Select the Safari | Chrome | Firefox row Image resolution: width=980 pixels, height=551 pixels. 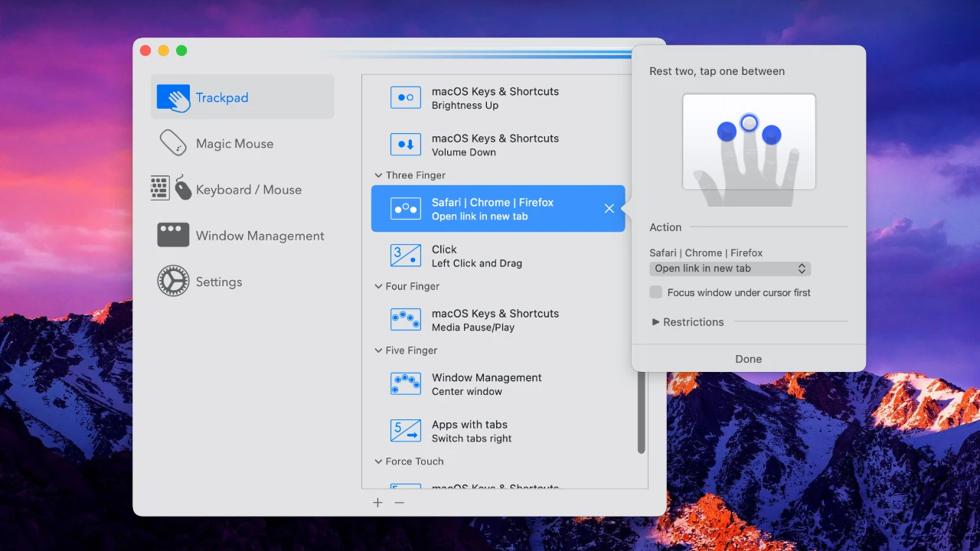click(x=498, y=209)
